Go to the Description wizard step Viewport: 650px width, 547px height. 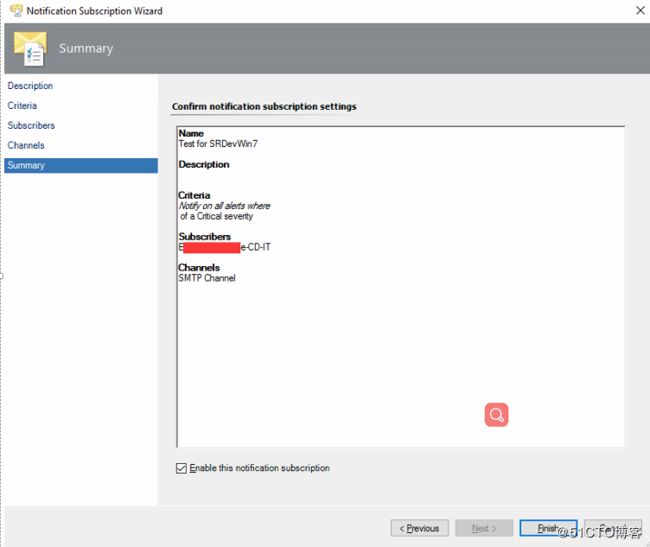tap(30, 86)
